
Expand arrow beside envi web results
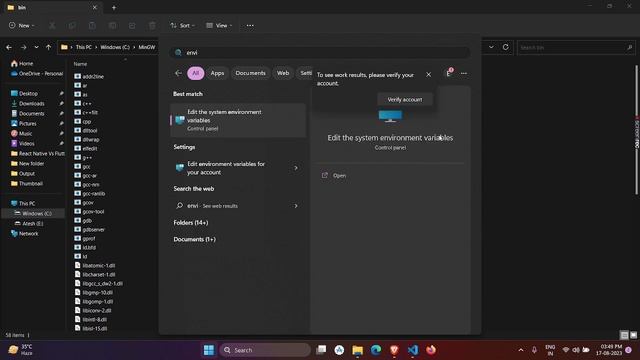pyautogui.click(x=296, y=206)
